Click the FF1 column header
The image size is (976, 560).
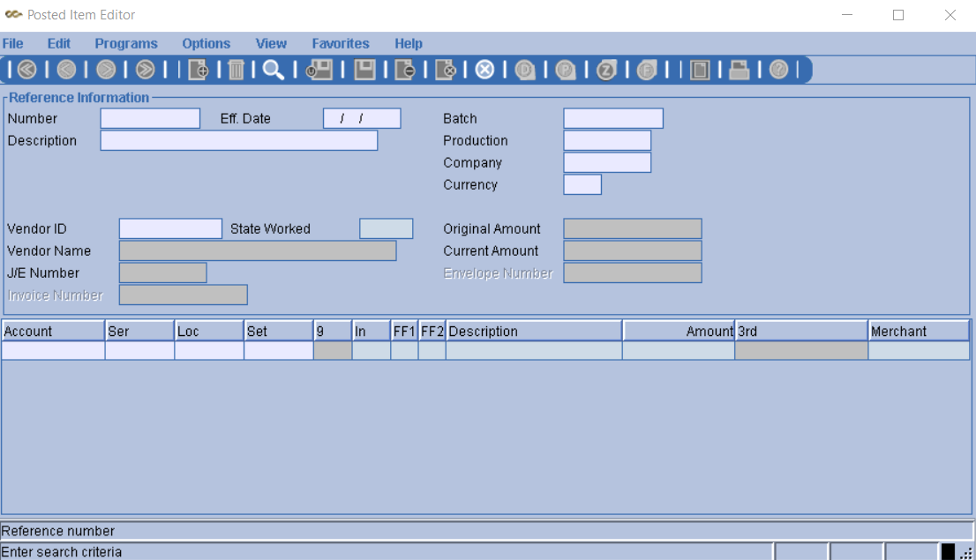(404, 331)
